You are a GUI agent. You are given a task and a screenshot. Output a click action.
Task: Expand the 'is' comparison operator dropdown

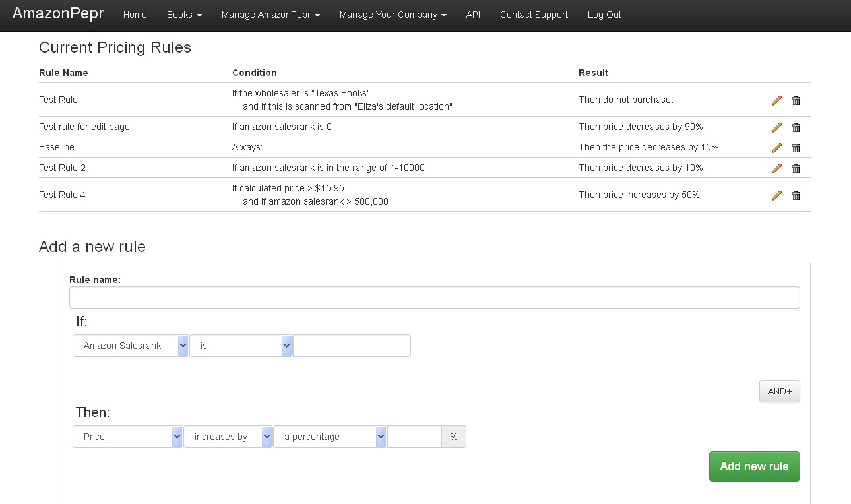click(x=240, y=346)
